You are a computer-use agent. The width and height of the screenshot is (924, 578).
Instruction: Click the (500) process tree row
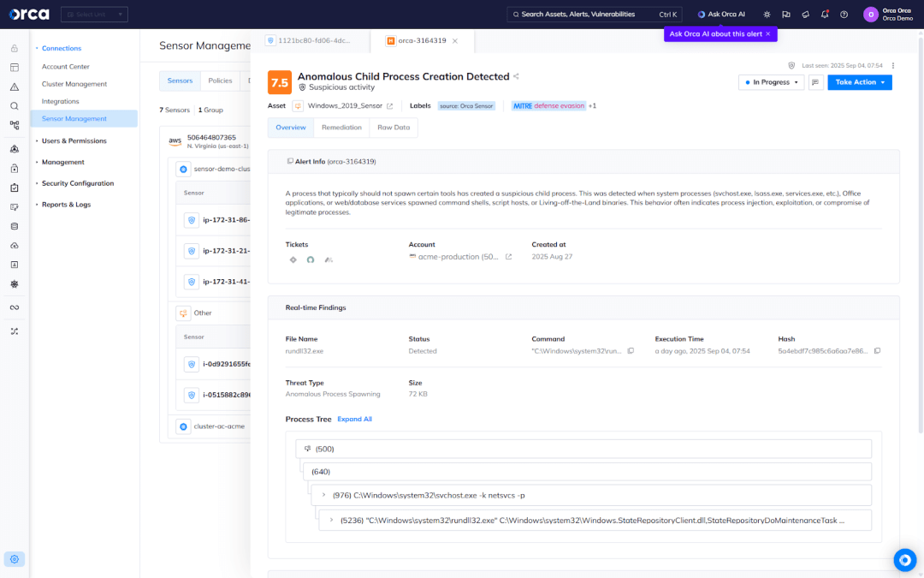coord(583,449)
